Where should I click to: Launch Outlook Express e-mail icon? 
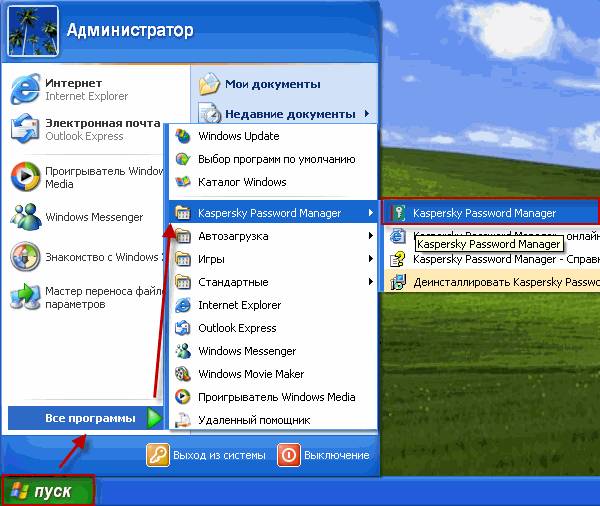pos(25,129)
